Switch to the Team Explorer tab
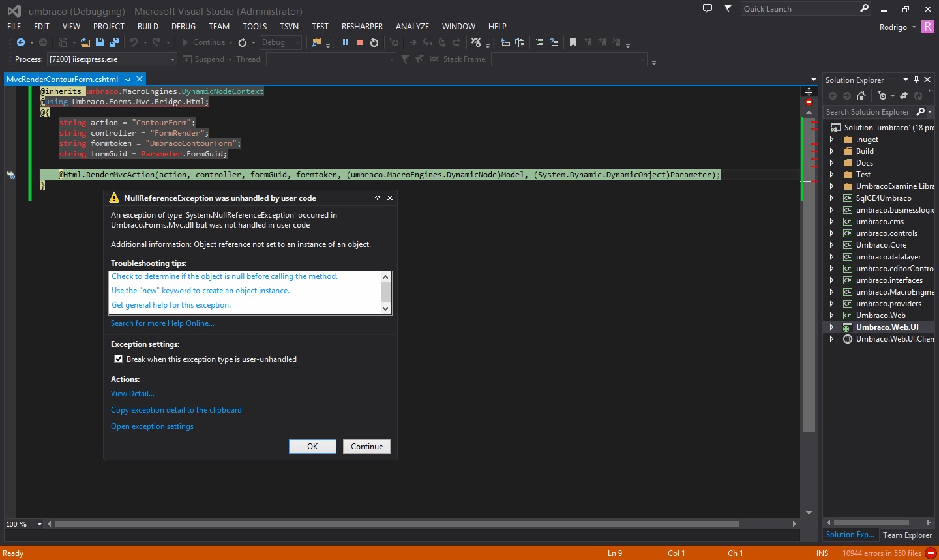This screenshot has height=560, width=939. pos(907,535)
